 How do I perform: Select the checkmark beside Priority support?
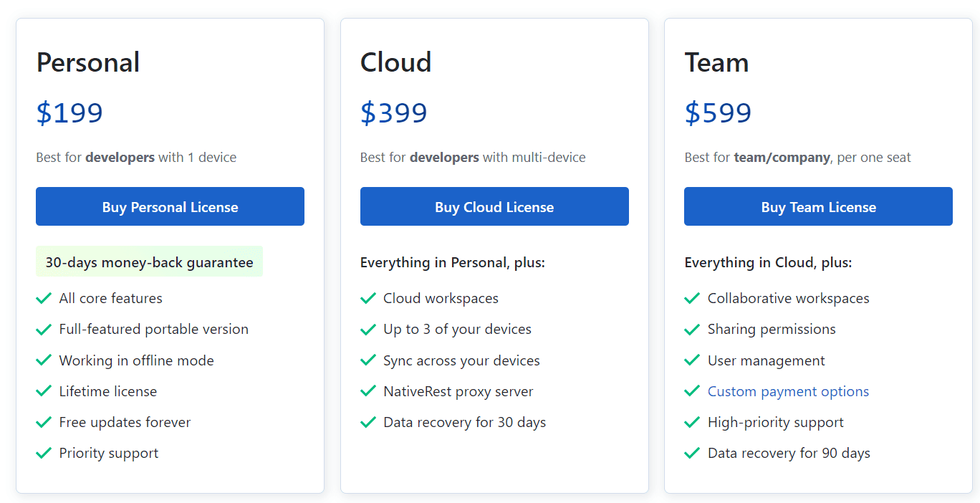[x=44, y=453]
